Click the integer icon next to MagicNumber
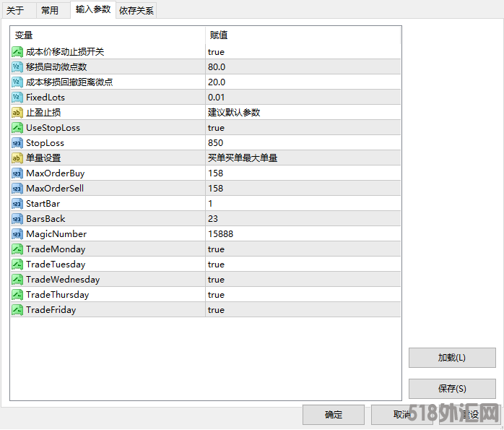The height and width of the screenshot is (430, 504). [17, 234]
